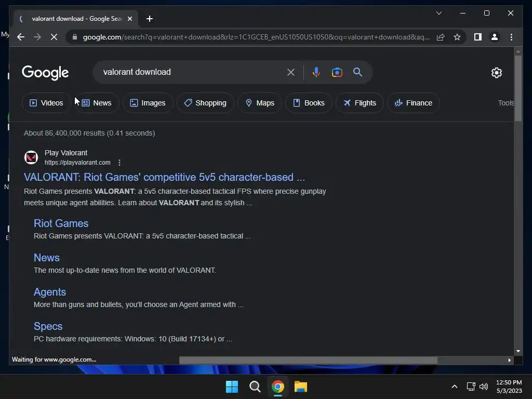Open Chrome's three-dot menu
Screen dimensions: 532x399
511,37
